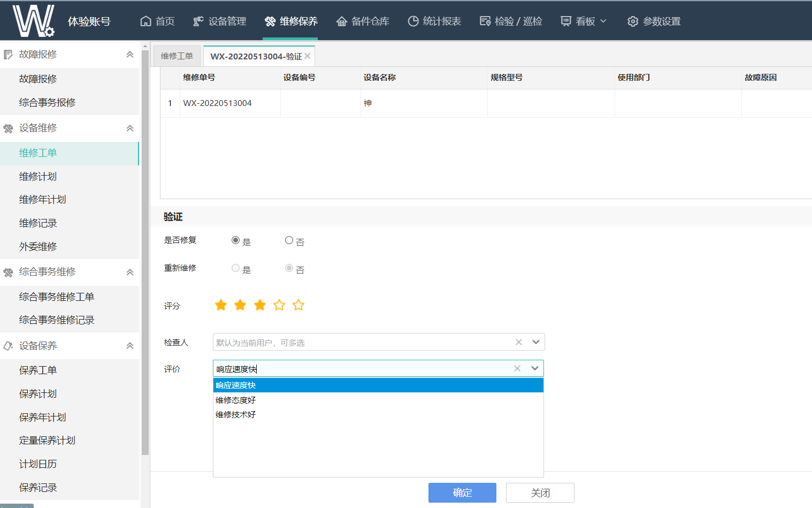Click the 设备维修 sidebar tools icon
This screenshot has width=812, height=508.
[x=8, y=128]
